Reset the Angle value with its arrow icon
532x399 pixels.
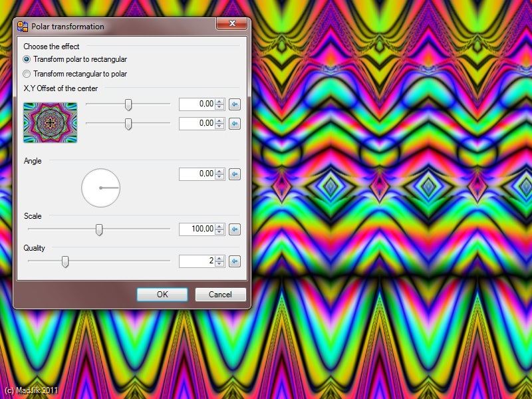coord(235,174)
